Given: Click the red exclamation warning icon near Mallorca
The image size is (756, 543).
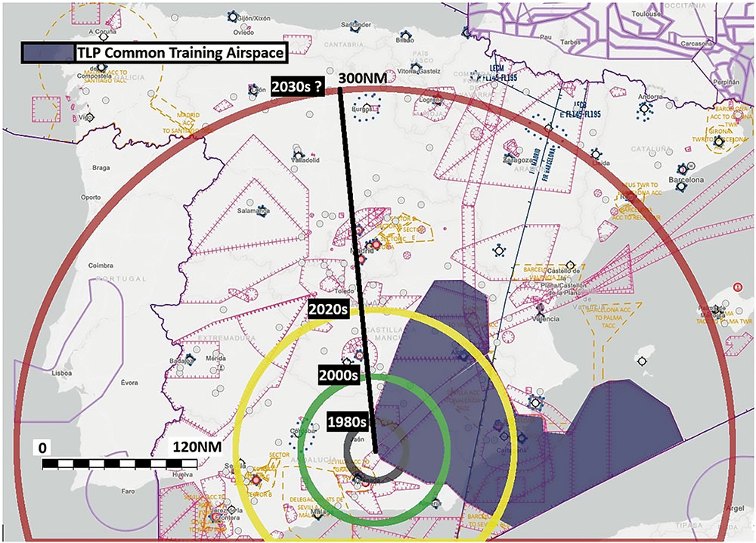Looking at the screenshot, I should (738, 287).
